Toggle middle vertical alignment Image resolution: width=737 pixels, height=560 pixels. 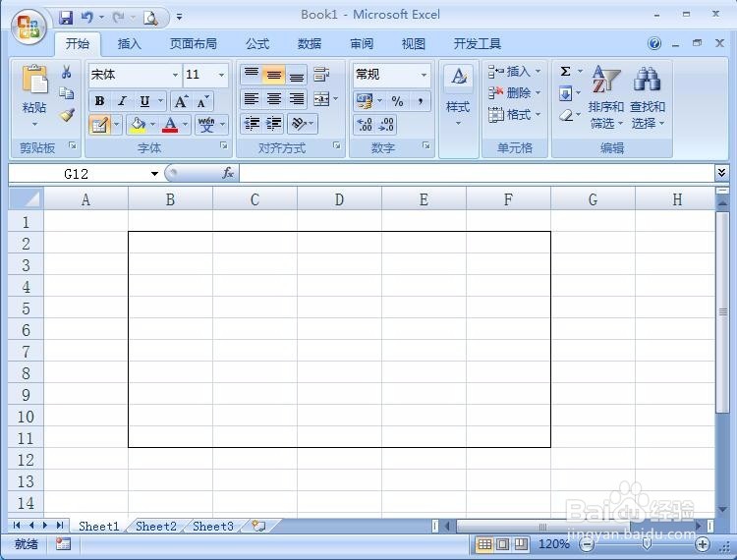tap(273, 75)
